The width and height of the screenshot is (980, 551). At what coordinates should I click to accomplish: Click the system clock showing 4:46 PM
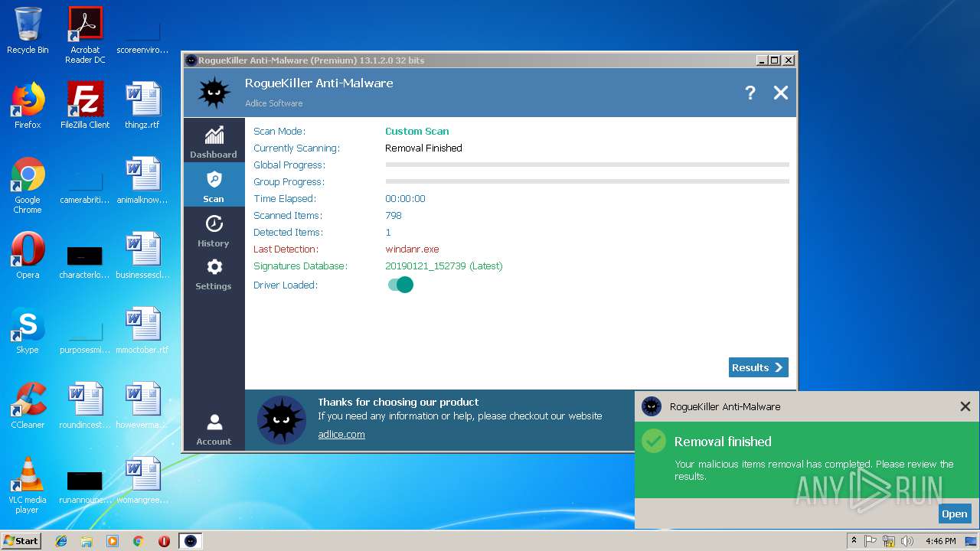click(940, 541)
